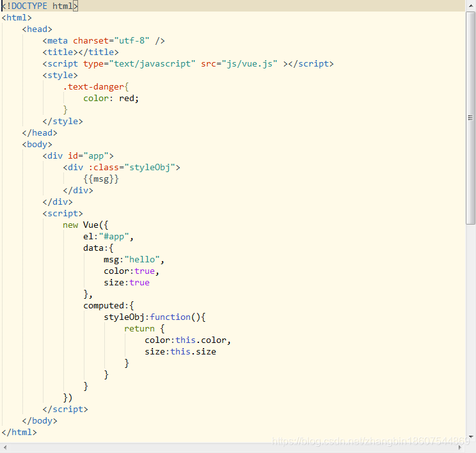Click the 'color: red;' declaration
Screen dimensions: 476x453
(x=111, y=99)
